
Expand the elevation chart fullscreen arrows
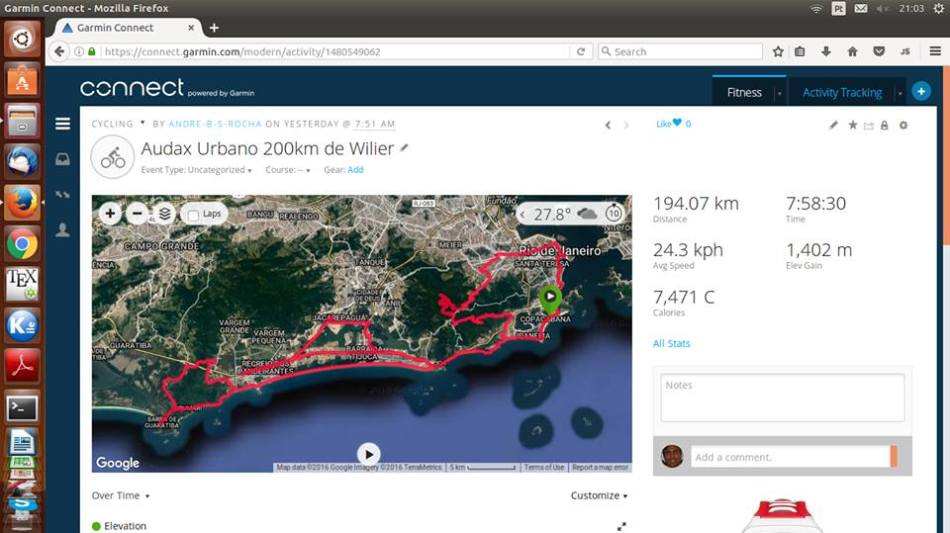click(622, 526)
